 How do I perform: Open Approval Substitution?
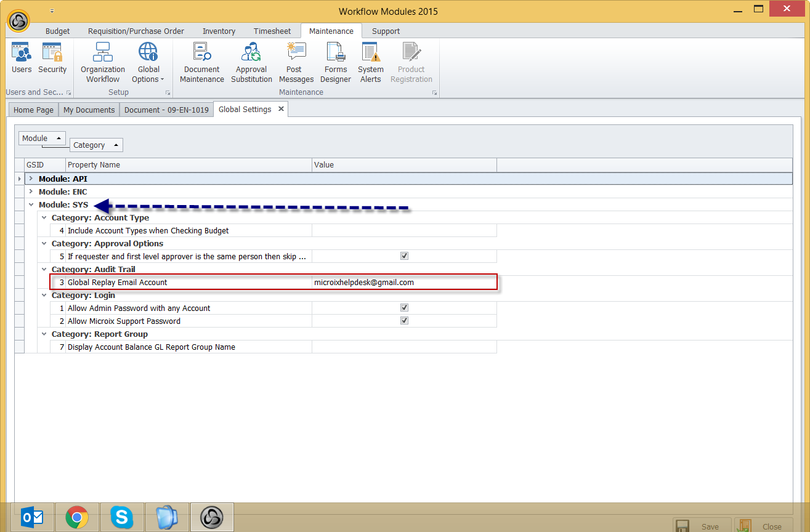click(x=251, y=63)
